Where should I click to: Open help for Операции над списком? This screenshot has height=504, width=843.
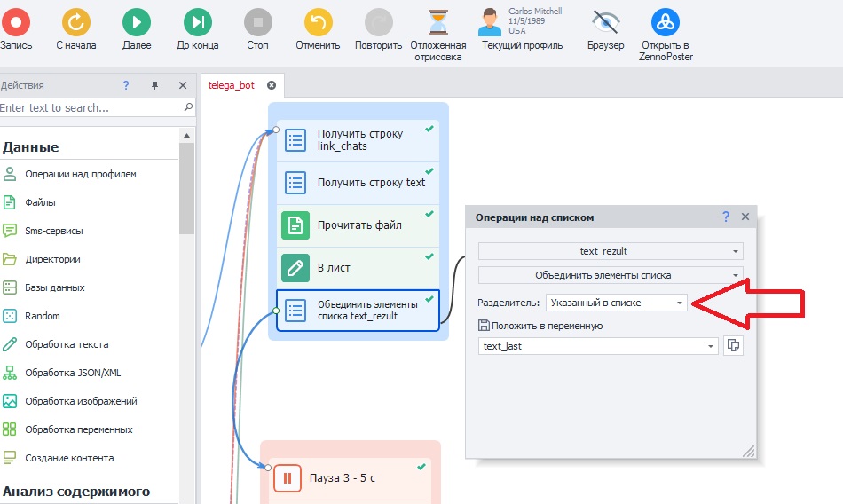pyautogui.click(x=726, y=217)
